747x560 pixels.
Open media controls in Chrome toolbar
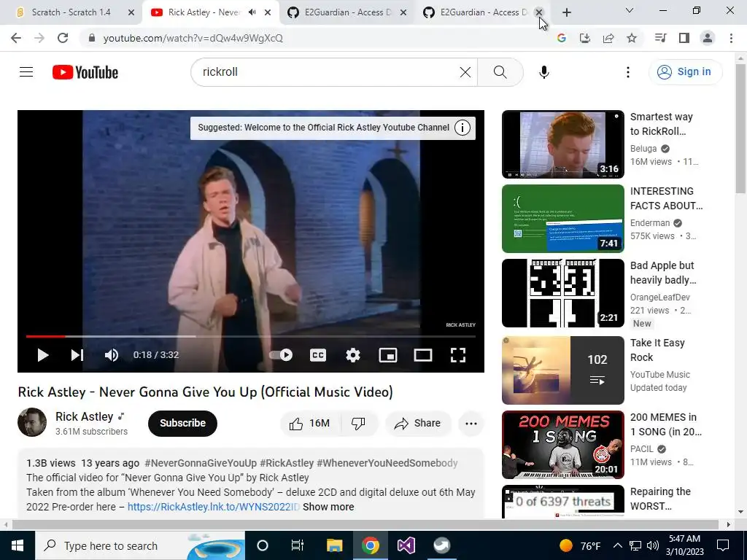click(x=660, y=38)
